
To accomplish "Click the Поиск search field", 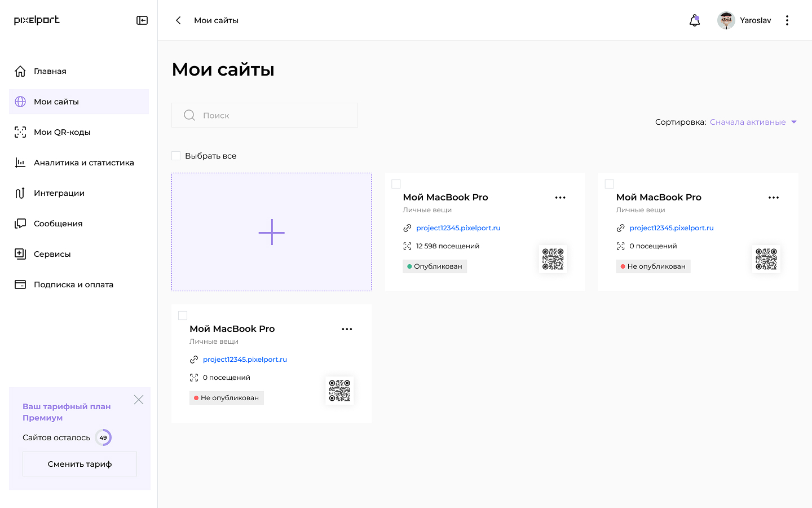I will click(265, 115).
